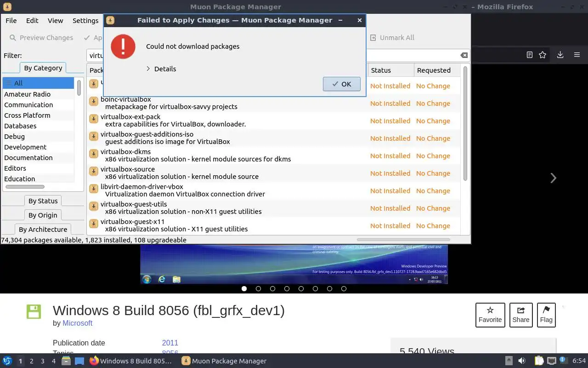Select the third carousel slide dot
The image size is (588, 368).
tap(272, 289)
